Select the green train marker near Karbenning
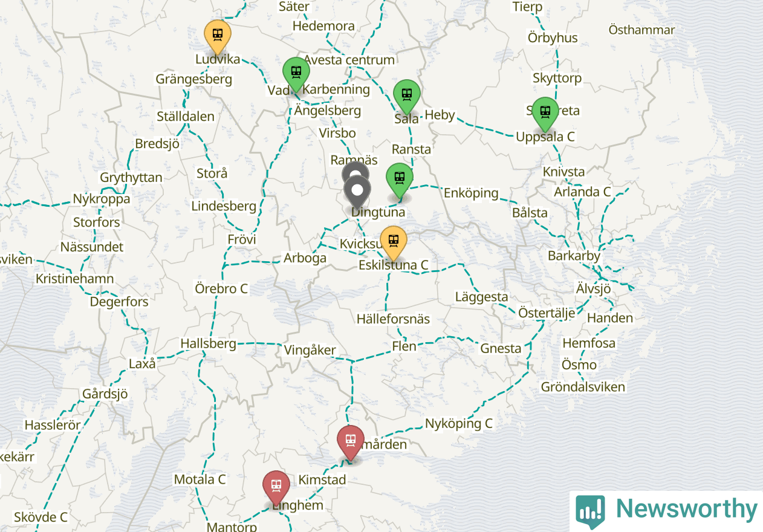The height and width of the screenshot is (532, 763). coord(296,73)
